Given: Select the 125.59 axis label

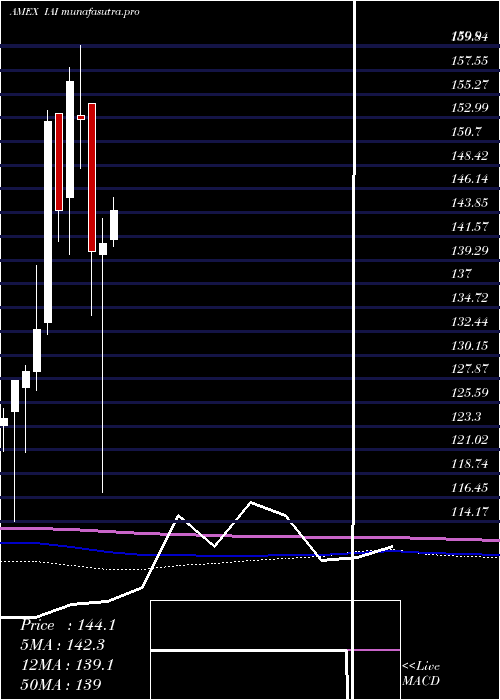Looking at the screenshot, I should pyautogui.click(x=469, y=393).
